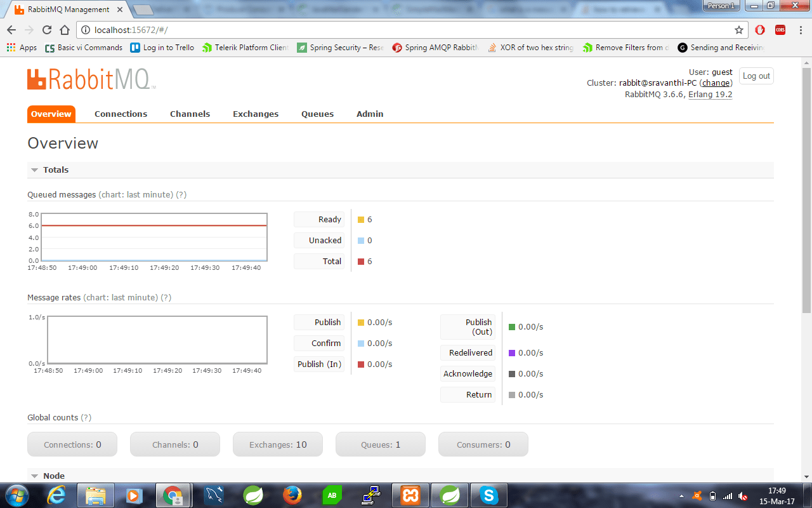
Task: Click the RabbitMQ logo
Action: pos(91,79)
